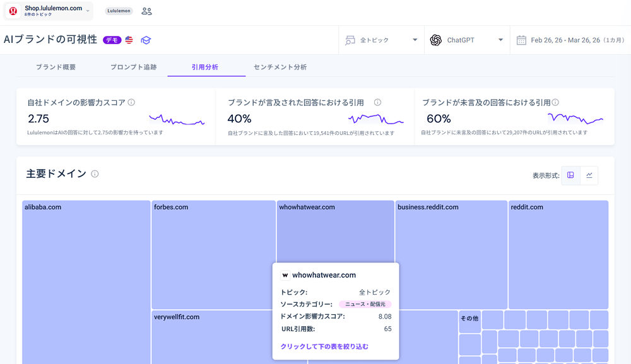Click the 60% citation sparkline chart

tap(575, 119)
